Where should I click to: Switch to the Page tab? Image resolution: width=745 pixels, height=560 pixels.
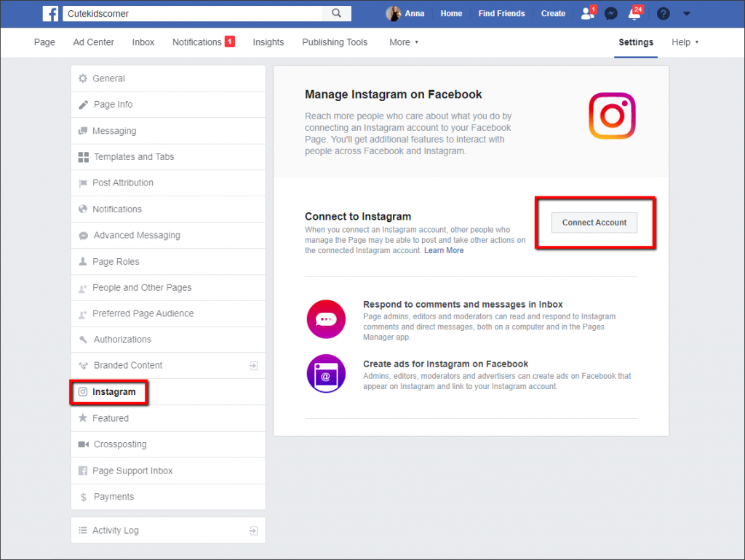click(x=44, y=42)
